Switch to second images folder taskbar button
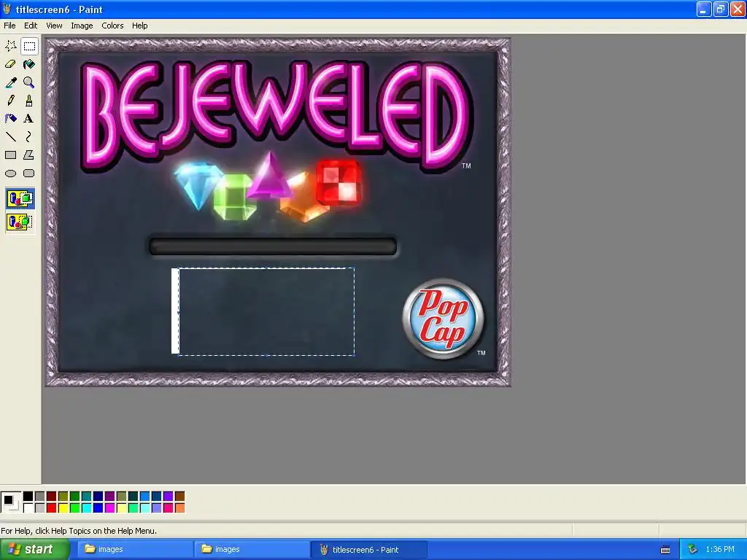Viewport: 747px width, 560px height. (251, 549)
